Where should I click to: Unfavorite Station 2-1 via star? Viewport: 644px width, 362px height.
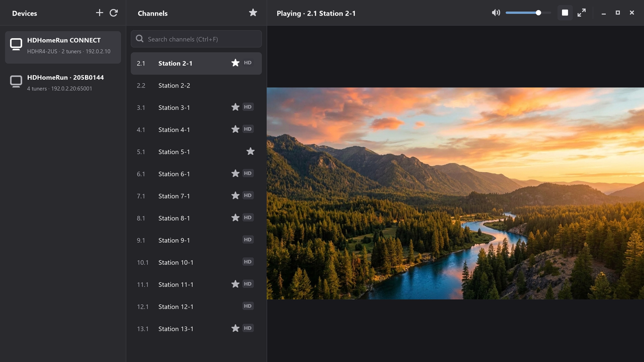[x=235, y=63]
